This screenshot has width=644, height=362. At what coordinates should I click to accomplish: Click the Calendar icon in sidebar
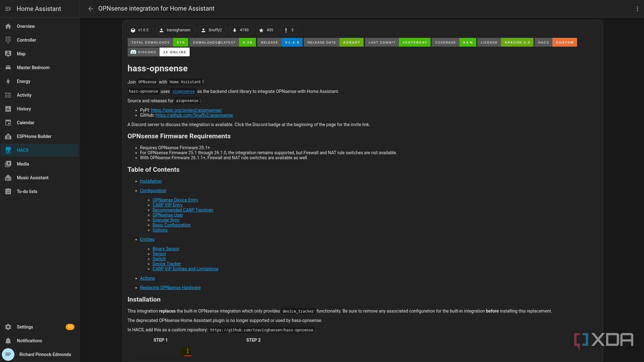[8, 123]
